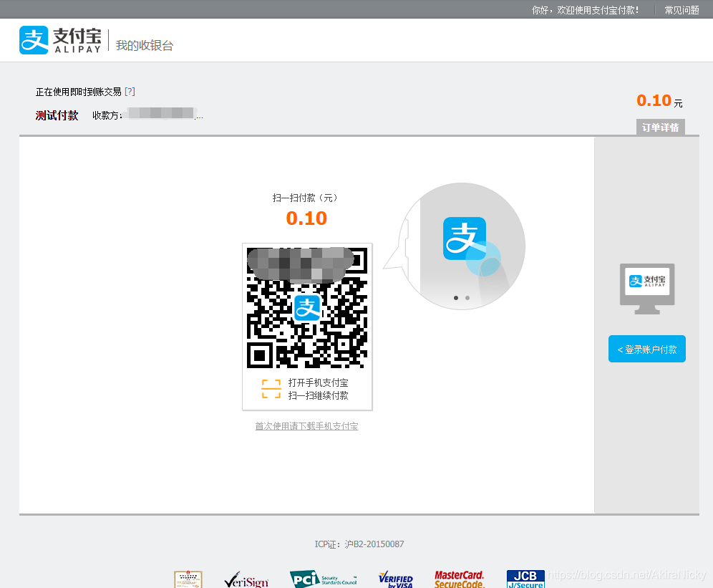
Task: Click the orange scan frame icon
Action: click(271, 389)
